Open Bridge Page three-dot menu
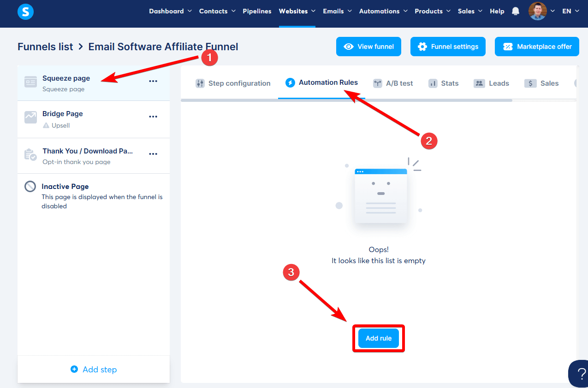Viewport: 588px width, 388px height. [x=153, y=117]
